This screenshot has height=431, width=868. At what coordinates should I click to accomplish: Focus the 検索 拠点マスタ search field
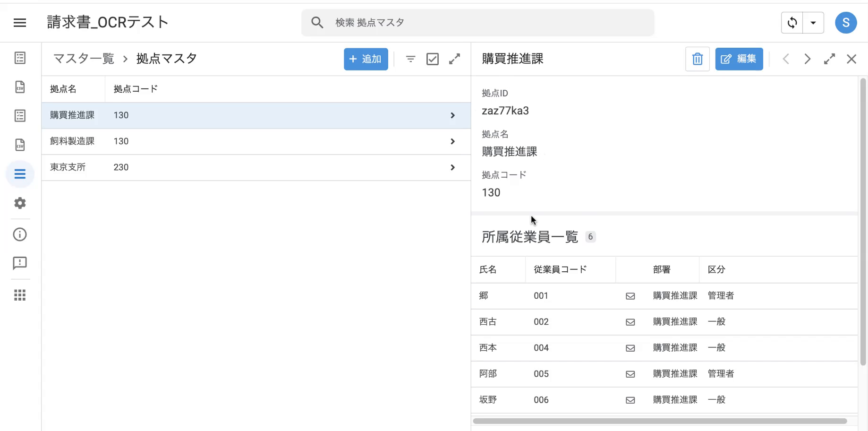tap(478, 22)
